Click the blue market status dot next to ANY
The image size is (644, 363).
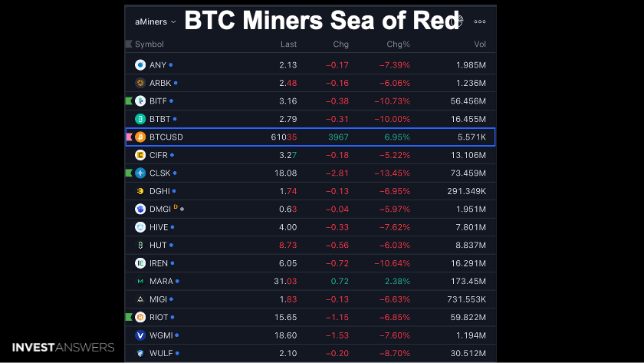[x=171, y=65]
